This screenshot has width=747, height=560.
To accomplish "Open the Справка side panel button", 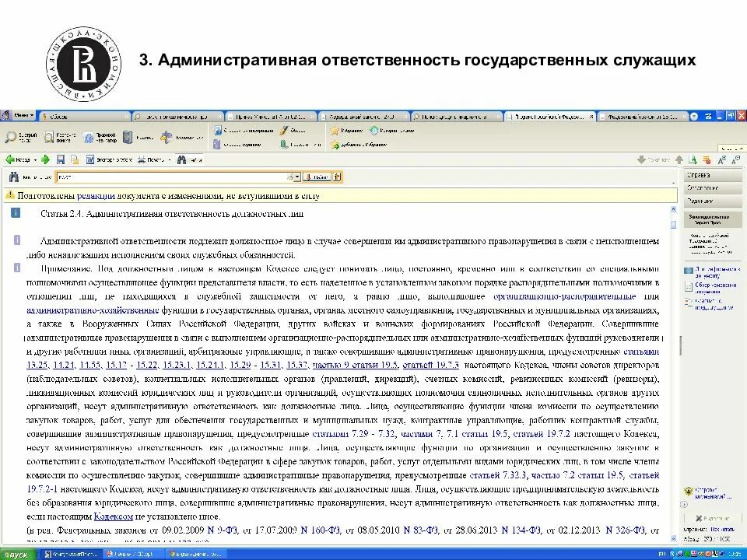I will click(714, 175).
